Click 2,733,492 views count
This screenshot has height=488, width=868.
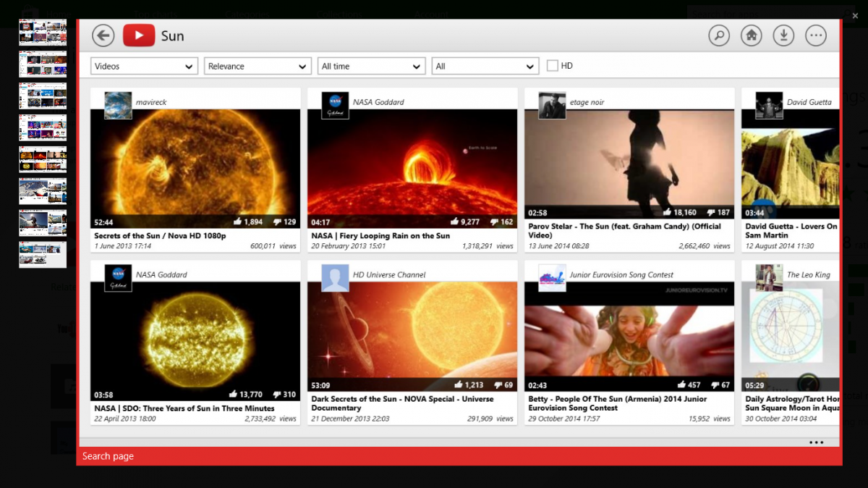coord(271,418)
